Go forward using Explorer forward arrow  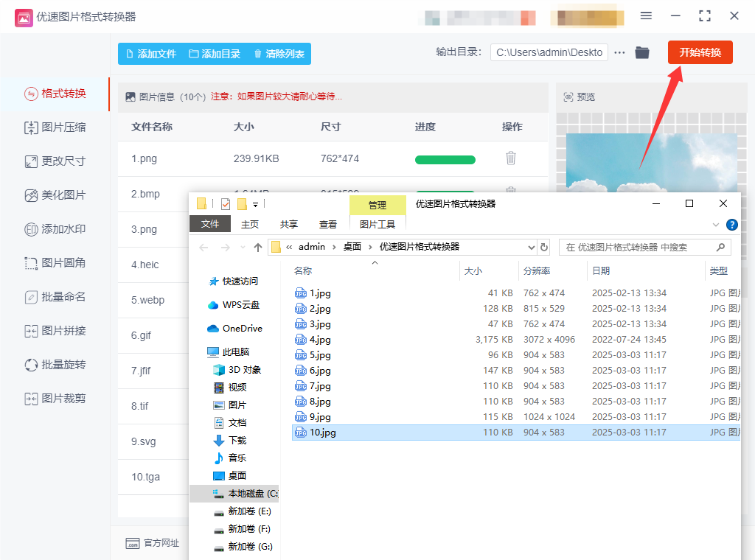[225, 248]
